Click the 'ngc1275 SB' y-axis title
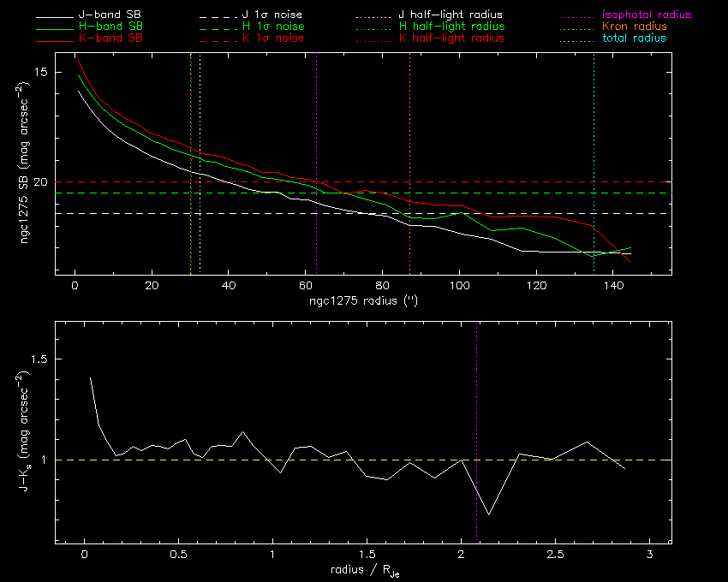728x582 pixels. tap(24, 163)
